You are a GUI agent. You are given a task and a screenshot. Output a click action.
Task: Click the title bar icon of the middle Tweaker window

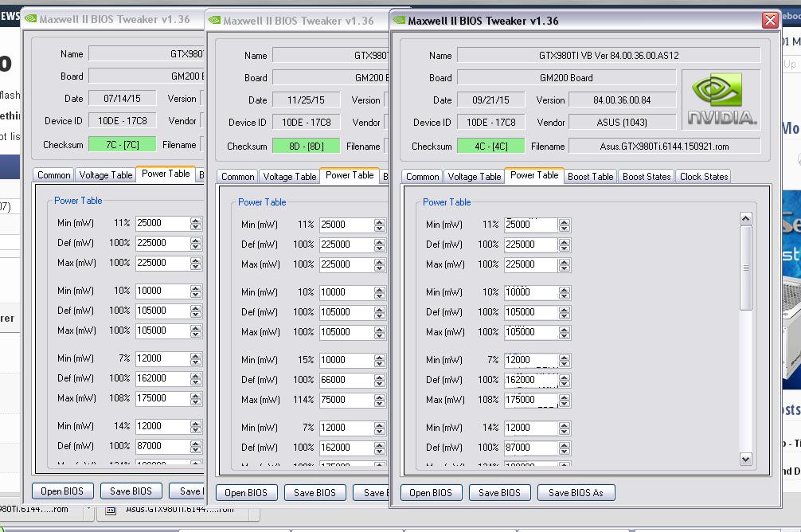pos(214,21)
